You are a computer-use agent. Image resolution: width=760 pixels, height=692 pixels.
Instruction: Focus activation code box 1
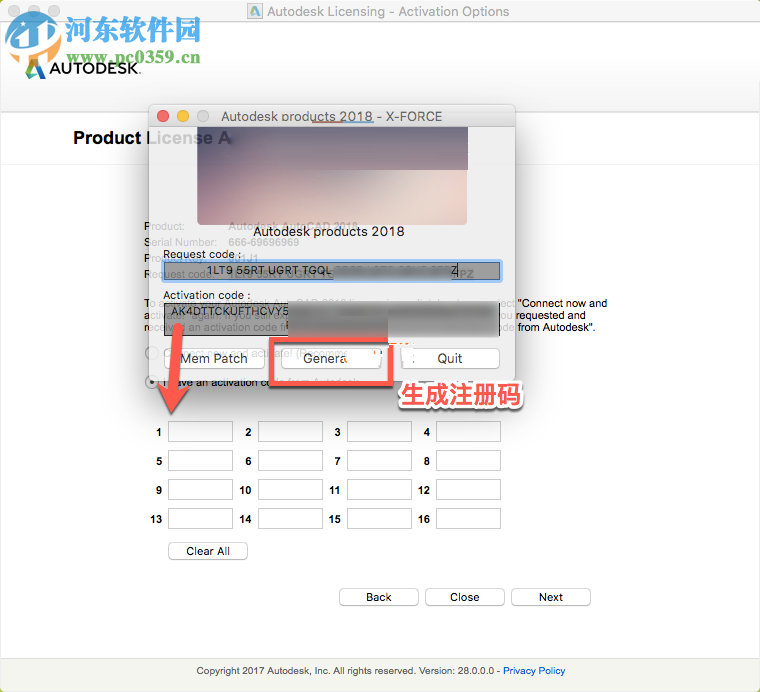[x=200, y=431]
